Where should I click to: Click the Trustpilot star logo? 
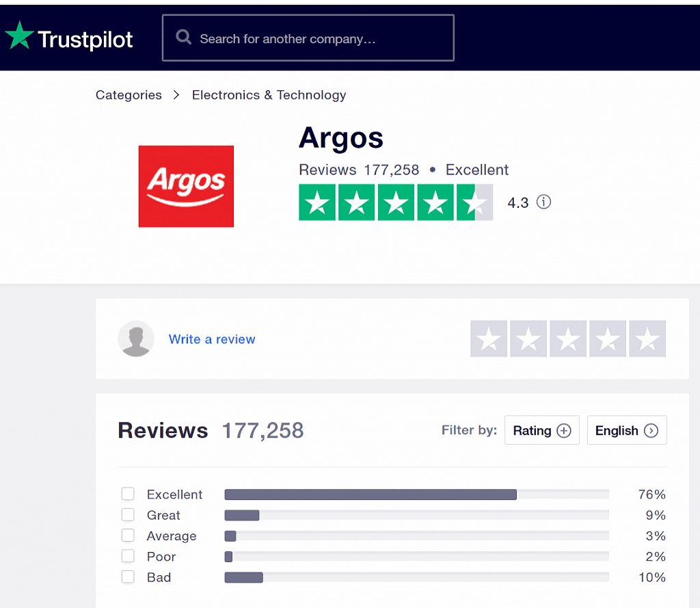[x=19, y=36]
